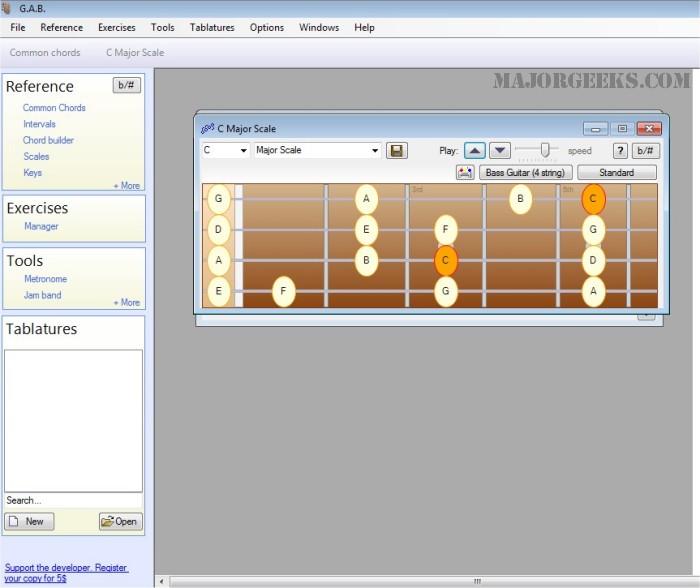
Task: Maximize the C Major Scale window
Action: pyautogui.click(x=622, y=129)
